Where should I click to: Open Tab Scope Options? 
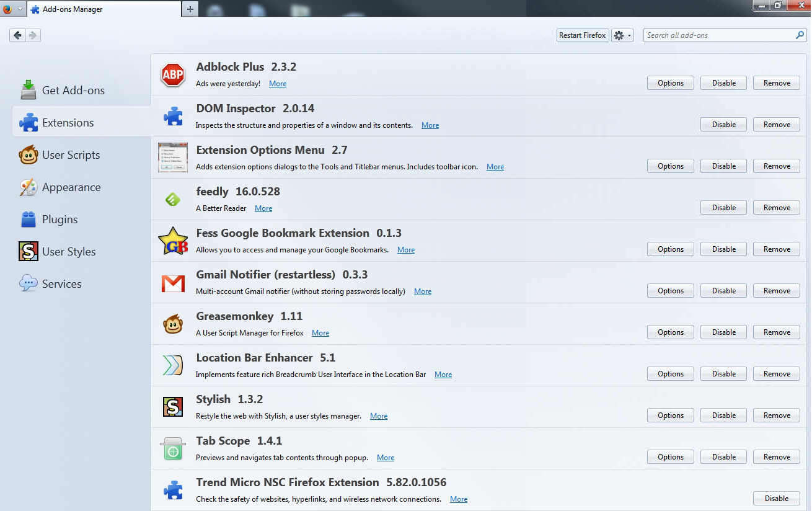pyautogui.click(x=671, y=457)
